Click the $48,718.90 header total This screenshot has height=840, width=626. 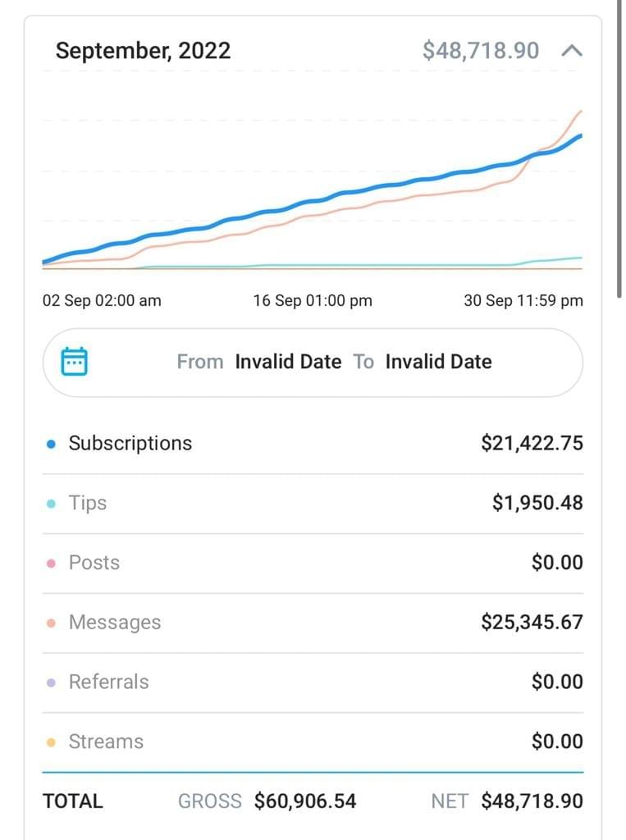pos(481,51)
